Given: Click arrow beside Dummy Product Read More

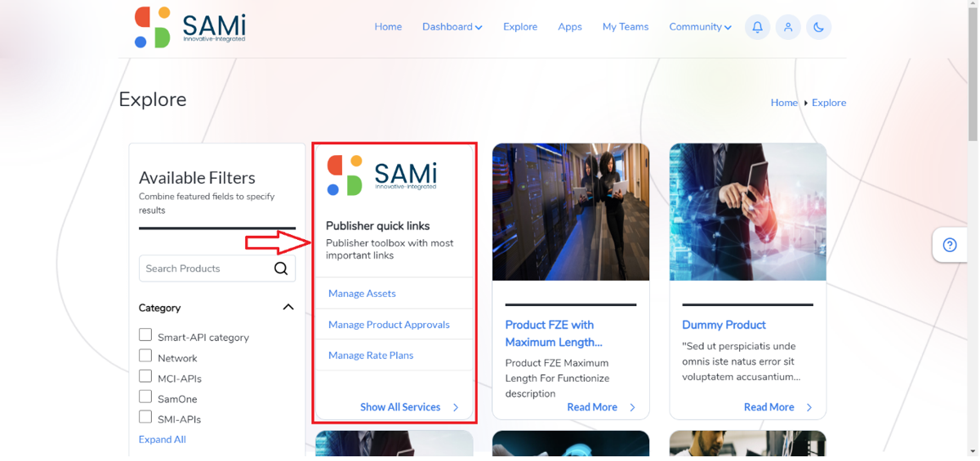Looking at the screenshot, I should tap(809, 407).
